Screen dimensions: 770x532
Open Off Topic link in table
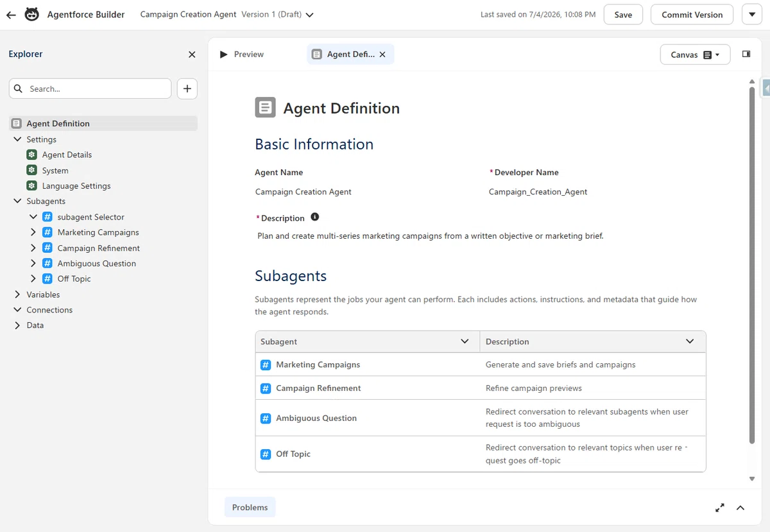click(x=293, y=454)
